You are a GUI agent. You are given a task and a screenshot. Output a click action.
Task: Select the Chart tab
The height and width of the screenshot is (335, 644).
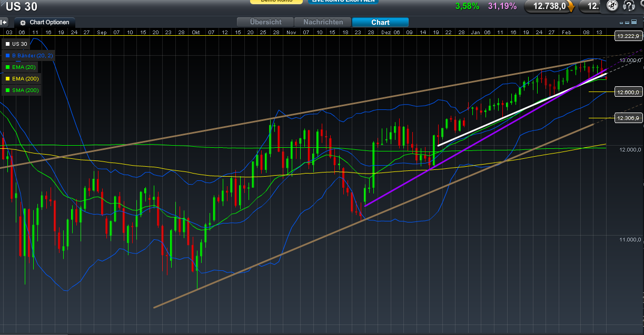[380, 22]
